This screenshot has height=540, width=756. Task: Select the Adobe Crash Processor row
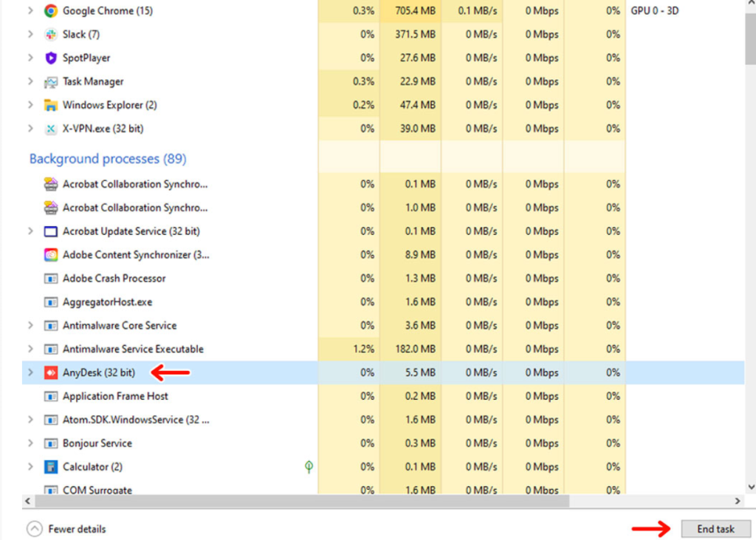pos(383,278)
